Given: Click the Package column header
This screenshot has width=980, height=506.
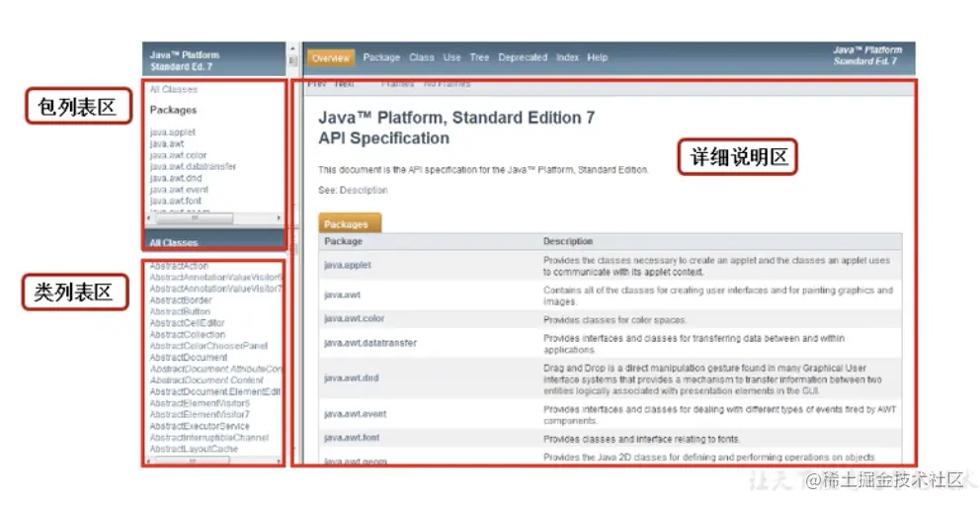Looking at the screenshot, I should [x=343, y=241].
